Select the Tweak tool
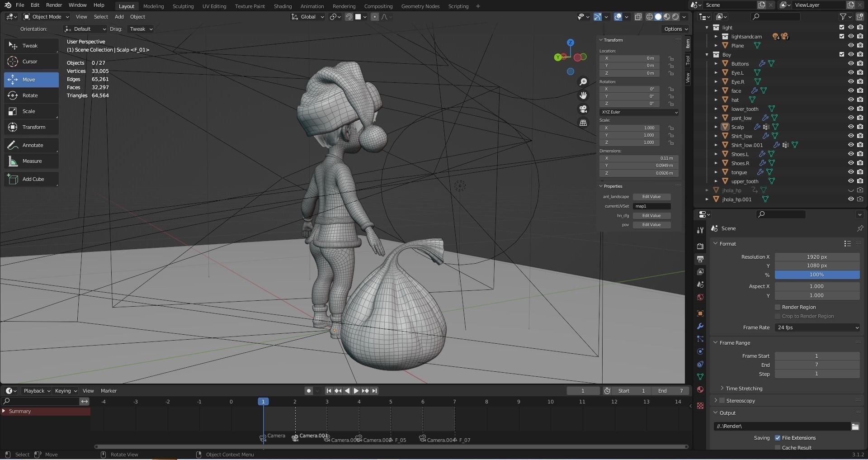868x460 pixels. click(31, 46)
